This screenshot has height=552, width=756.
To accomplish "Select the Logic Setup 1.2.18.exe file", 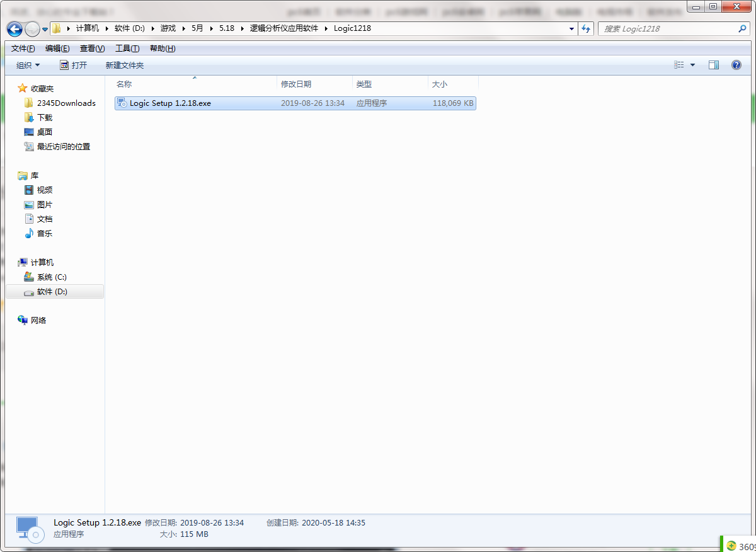I will (x=170, y=103).
